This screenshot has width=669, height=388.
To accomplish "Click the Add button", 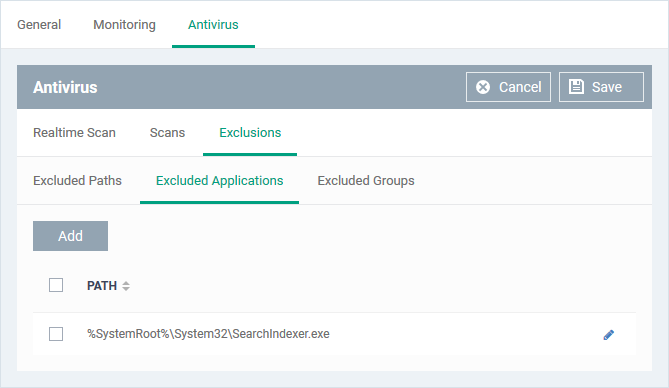I will 70,236.
